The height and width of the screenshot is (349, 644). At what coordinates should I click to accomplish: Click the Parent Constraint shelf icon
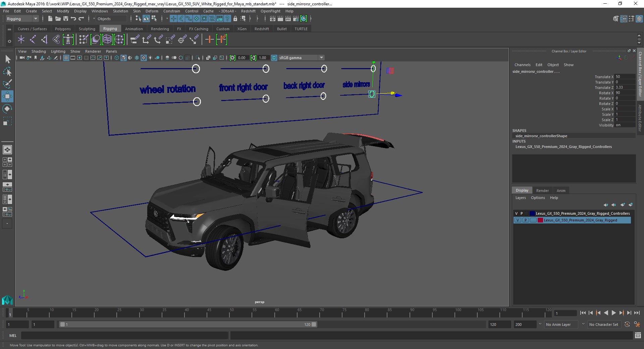click(135, 40)
